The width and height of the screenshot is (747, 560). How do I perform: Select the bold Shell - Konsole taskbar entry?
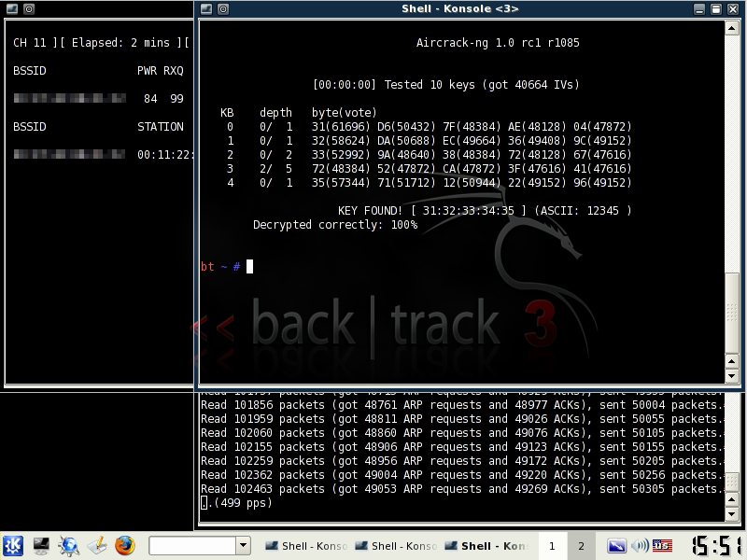point(486,546)
